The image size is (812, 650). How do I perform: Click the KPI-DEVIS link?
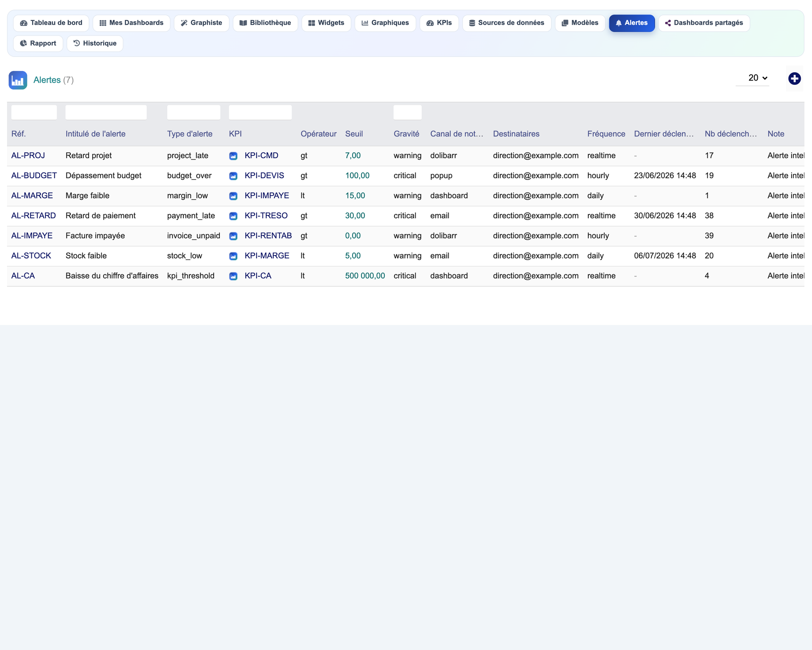click(x=264, y=176)
